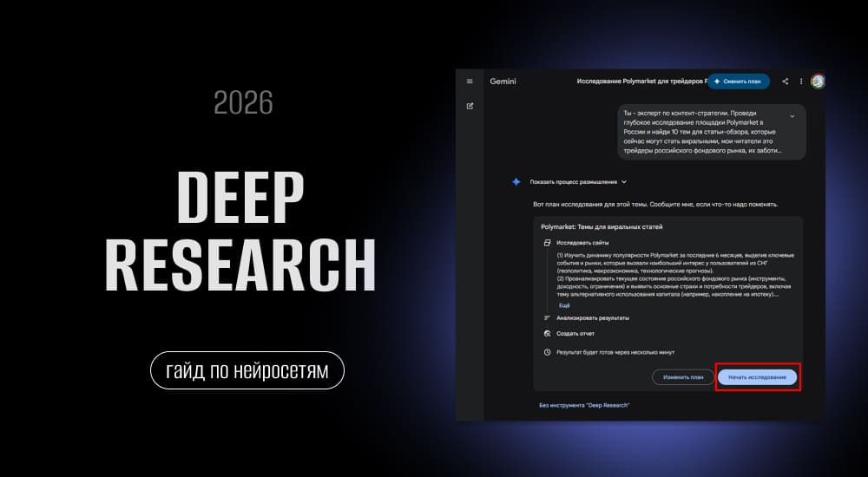
Task: Click the 'Исследовать сайты' step icon
Action: coord(547,244)
